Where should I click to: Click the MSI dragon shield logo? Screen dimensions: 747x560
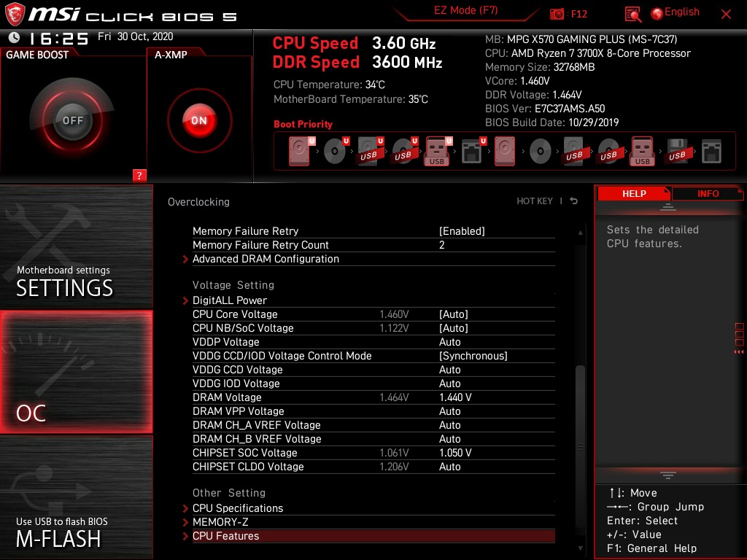point(15,15)
